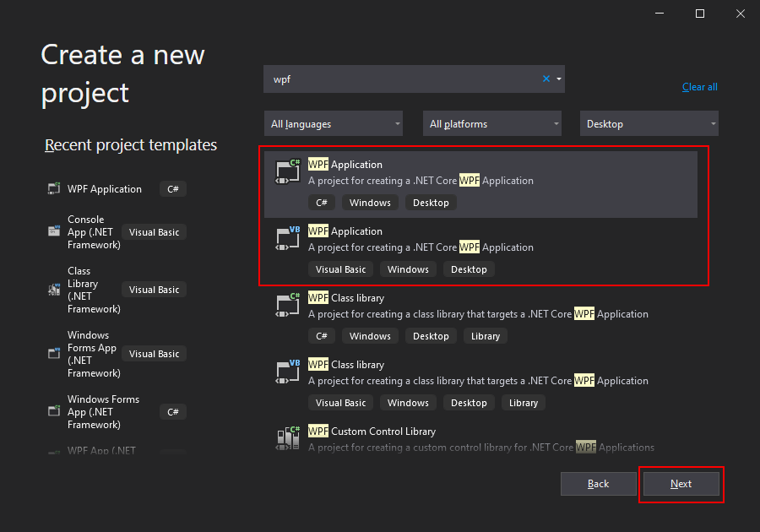760x532 pixels.
Task: Open the All languages dropdown
Action: 334,123
